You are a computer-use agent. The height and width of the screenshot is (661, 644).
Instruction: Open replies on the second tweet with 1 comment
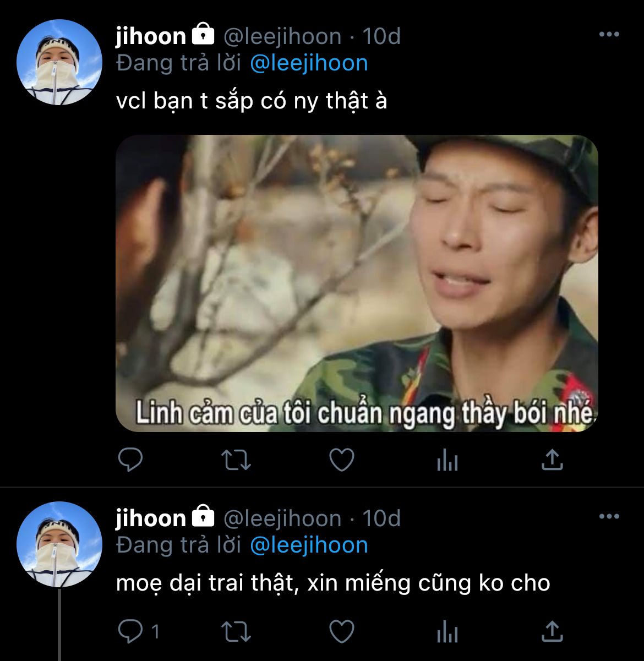click(x=139, y=631)
